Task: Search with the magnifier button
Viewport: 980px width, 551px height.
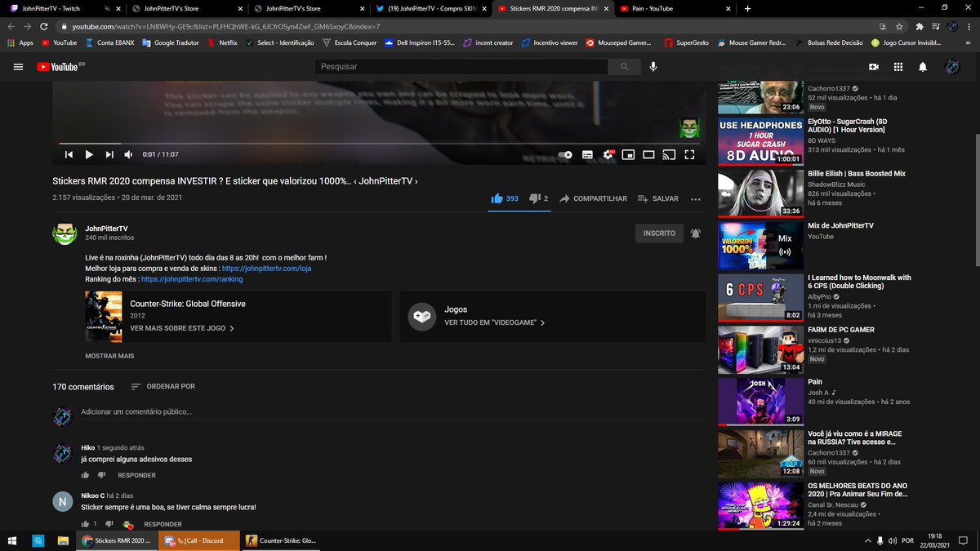Action: pos(625,67)
